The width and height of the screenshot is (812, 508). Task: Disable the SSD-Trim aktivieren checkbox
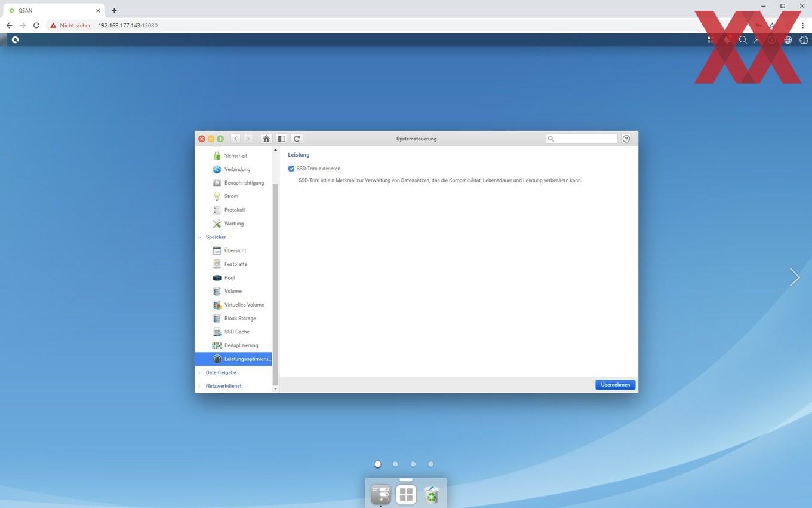(x=291, y=169)
